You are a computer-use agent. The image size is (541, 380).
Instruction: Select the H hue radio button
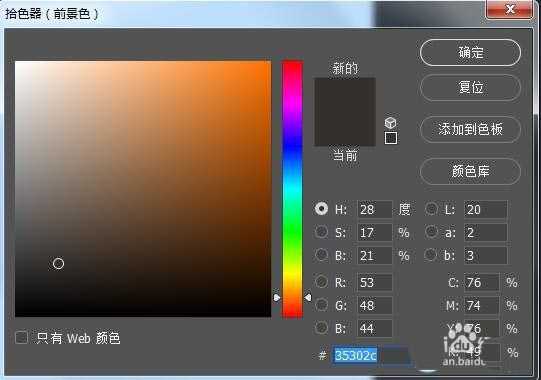[322, 208]
